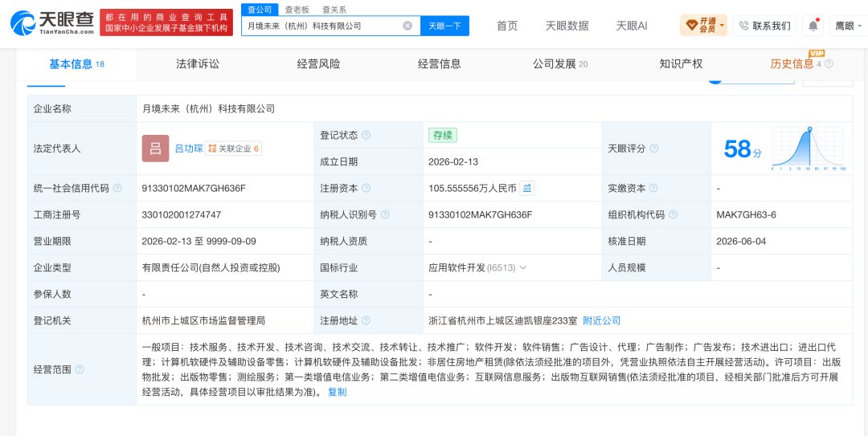This screenshot has width=868, height=436.
Task: Click help icon next to 实缴资本
Action: tap(653, 188)
